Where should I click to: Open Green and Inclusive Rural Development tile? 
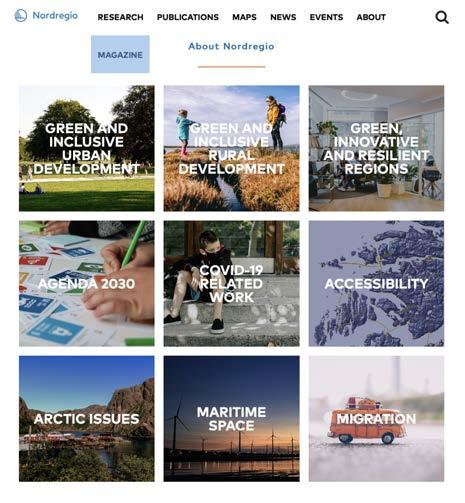231,148
